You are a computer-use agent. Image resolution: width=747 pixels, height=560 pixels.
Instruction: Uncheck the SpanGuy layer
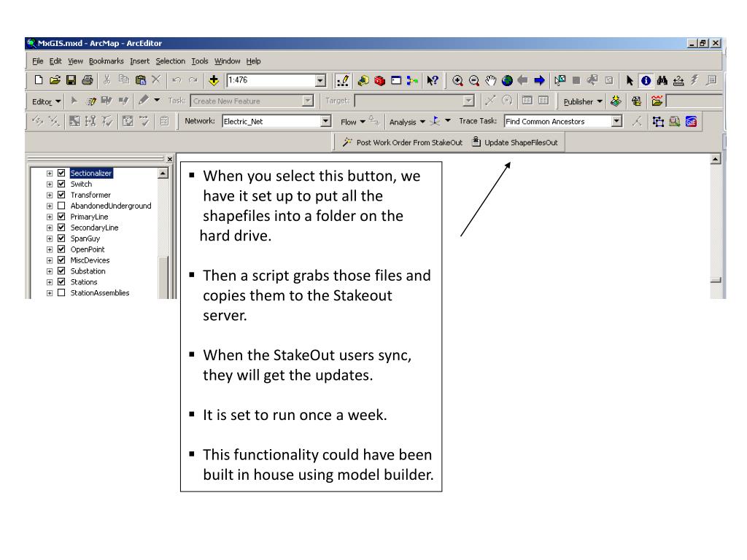61,238
